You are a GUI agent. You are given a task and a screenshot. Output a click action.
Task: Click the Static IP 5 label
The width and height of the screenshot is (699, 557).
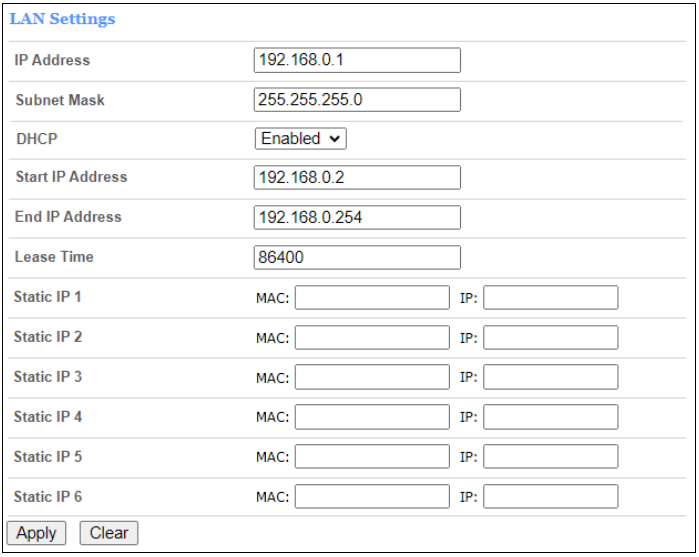point(48,457)
